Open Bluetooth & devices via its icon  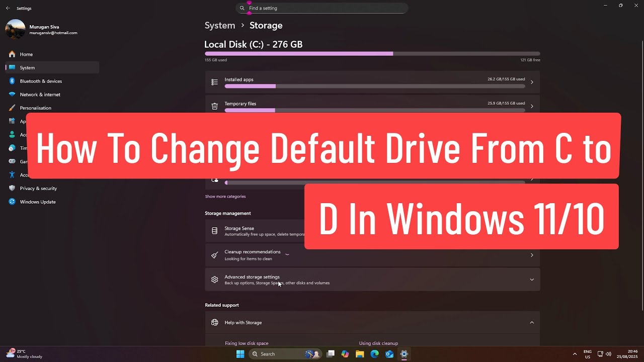click(12, 81)
